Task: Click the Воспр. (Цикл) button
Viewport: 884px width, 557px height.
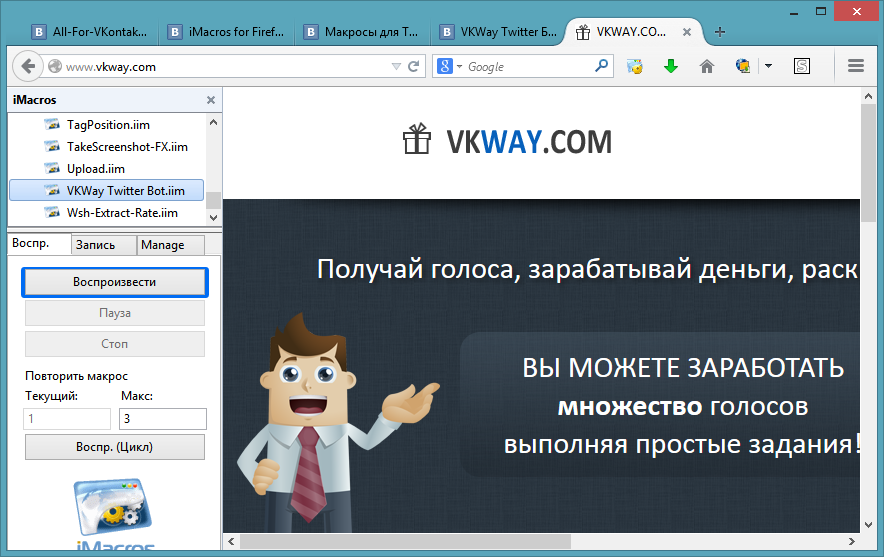Action: (114, 447)
